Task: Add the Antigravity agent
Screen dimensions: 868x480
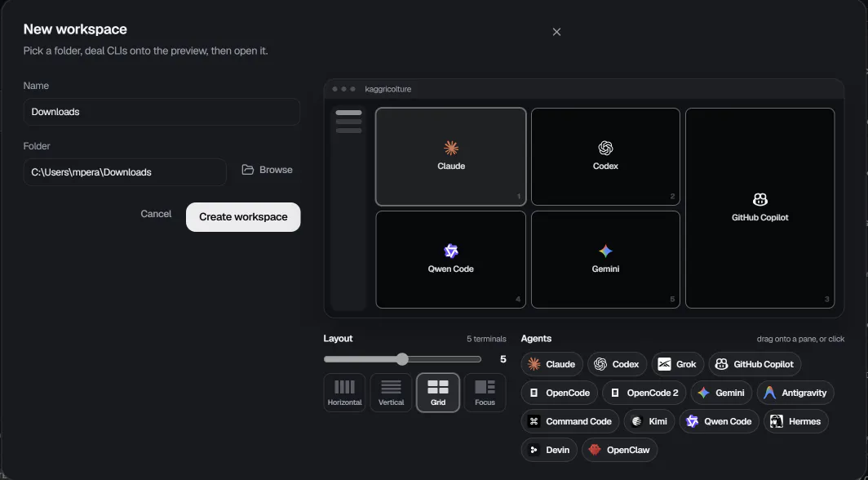Action: [x=795, y=393]
